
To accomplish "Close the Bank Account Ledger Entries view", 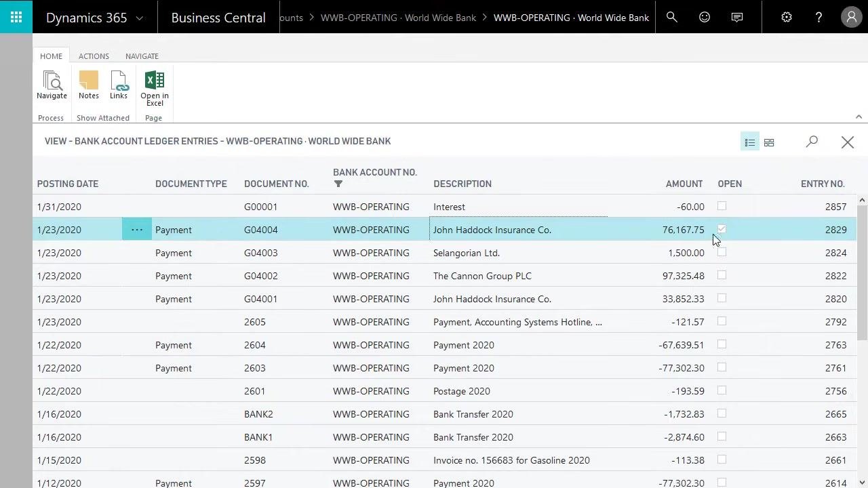I will pos(848,142).
